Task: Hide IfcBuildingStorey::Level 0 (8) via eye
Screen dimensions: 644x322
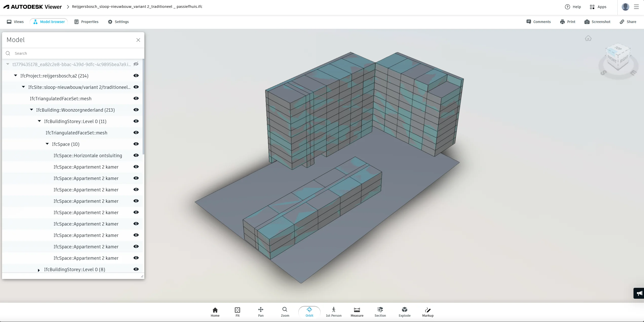Action: click(136, 269)
